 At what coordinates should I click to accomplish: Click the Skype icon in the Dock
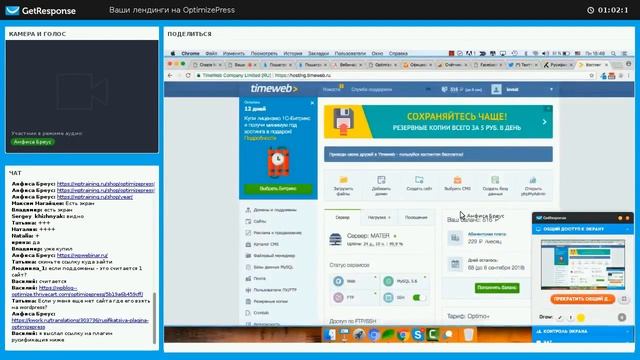[418, 335]
